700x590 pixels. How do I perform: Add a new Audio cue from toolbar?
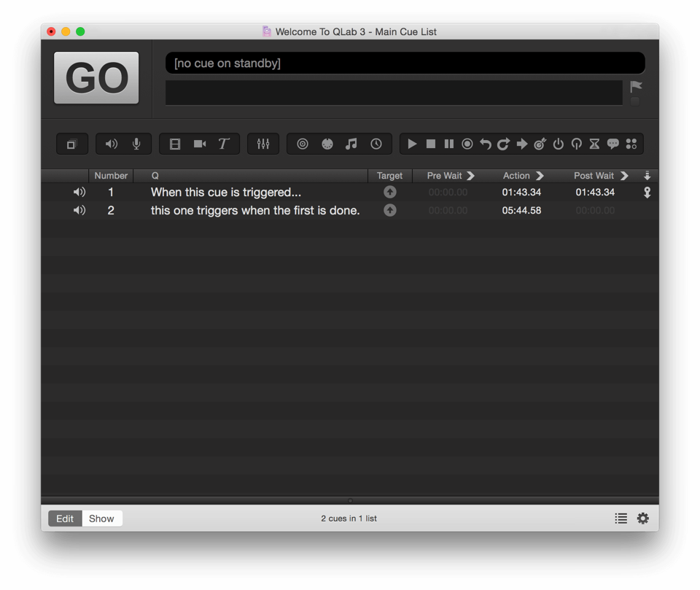[x=112, y=144]
